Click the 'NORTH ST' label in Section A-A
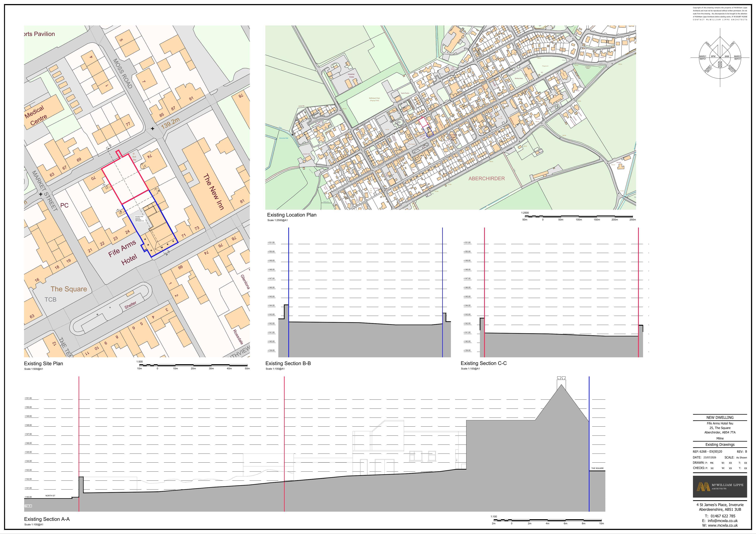The height and width of the screenshot is (534, 756). pos(50,496)
